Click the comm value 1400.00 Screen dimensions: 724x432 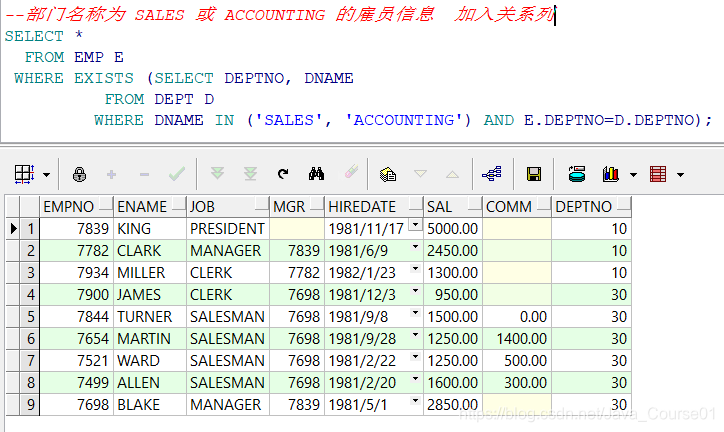517,338
